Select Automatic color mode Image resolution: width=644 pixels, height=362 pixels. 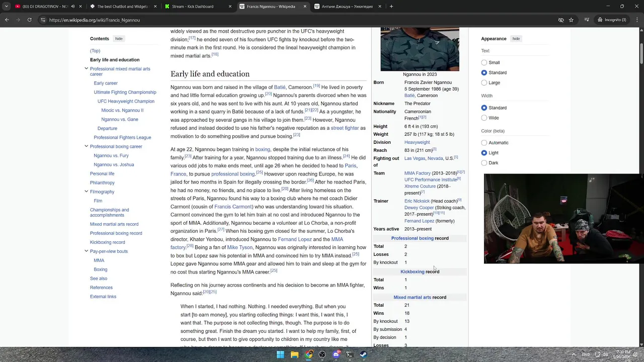484,143
